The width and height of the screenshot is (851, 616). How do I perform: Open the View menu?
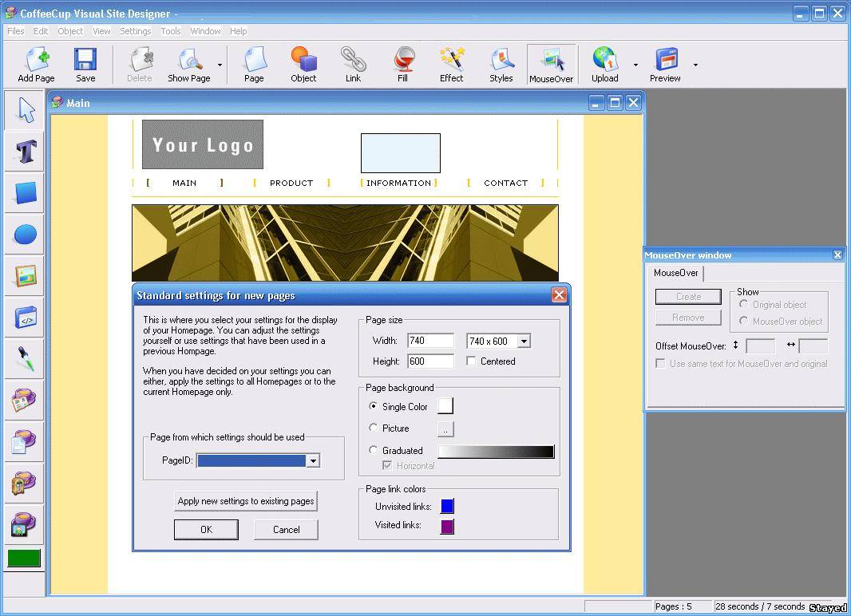tap(101, 31)
